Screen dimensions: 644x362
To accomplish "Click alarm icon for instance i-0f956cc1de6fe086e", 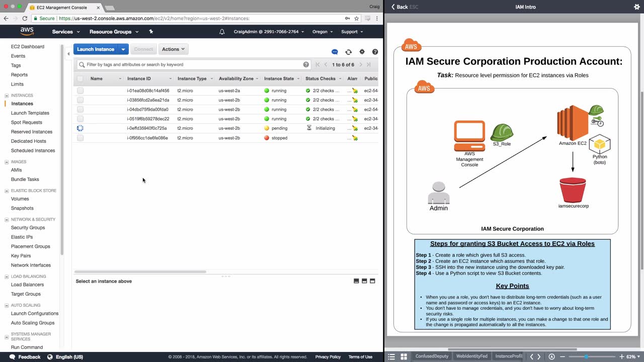I will coord(355,138).
